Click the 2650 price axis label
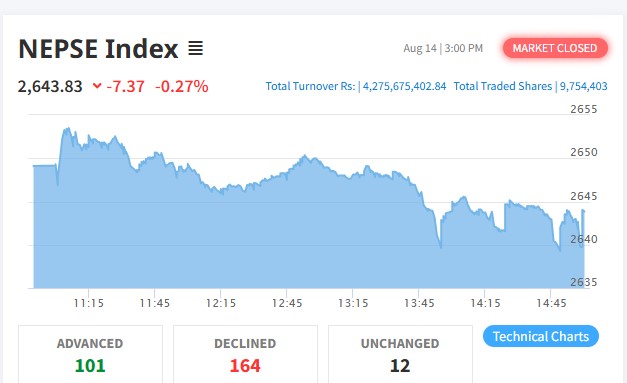The height and width of the screenshot is (383, 627). click(x=583, y=152)
